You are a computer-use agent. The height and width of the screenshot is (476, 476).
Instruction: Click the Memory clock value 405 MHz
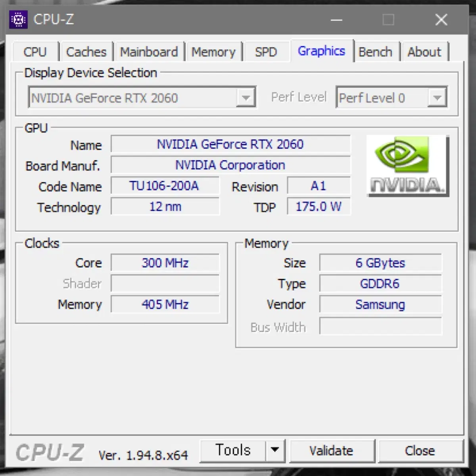[165, 304]
